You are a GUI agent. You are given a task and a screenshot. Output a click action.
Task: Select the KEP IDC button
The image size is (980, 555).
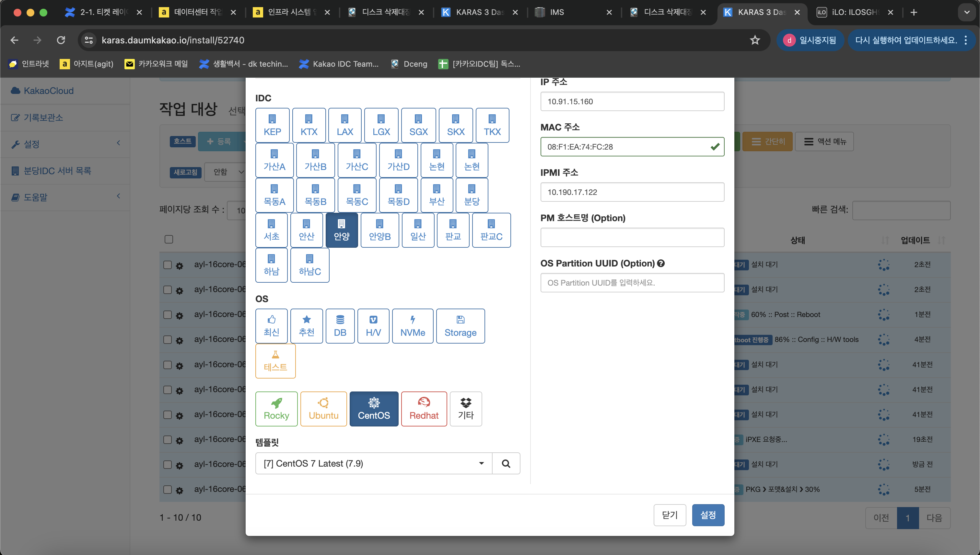point(272,125)
